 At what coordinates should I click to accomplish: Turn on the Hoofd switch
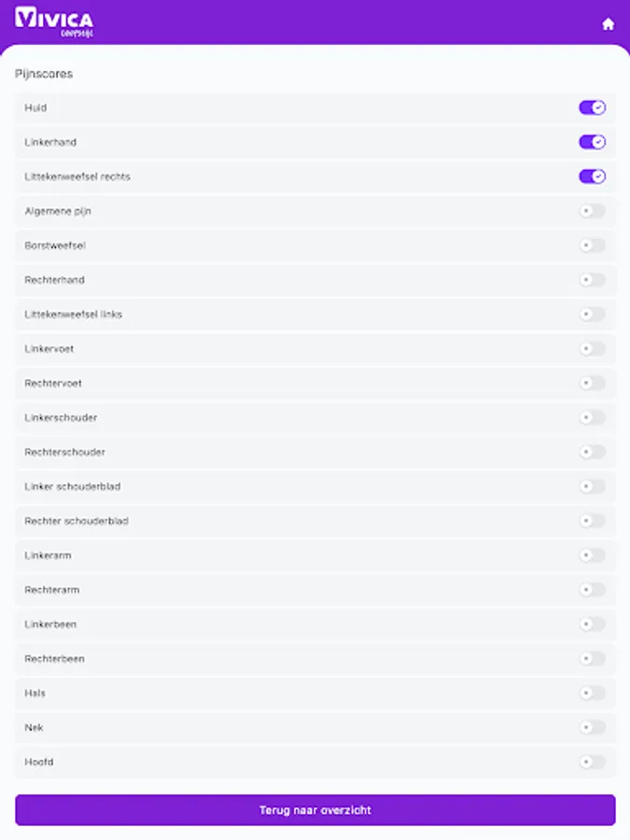592,762
